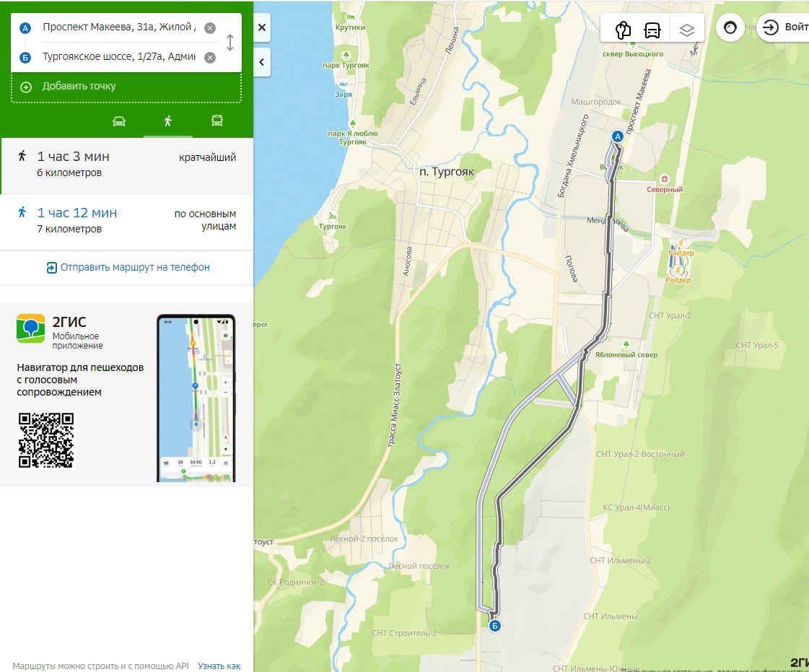Screen dimensions: 809x672
Task: Open the Узнать как API link
Action: pyautogui.click(x=219, y=666)
